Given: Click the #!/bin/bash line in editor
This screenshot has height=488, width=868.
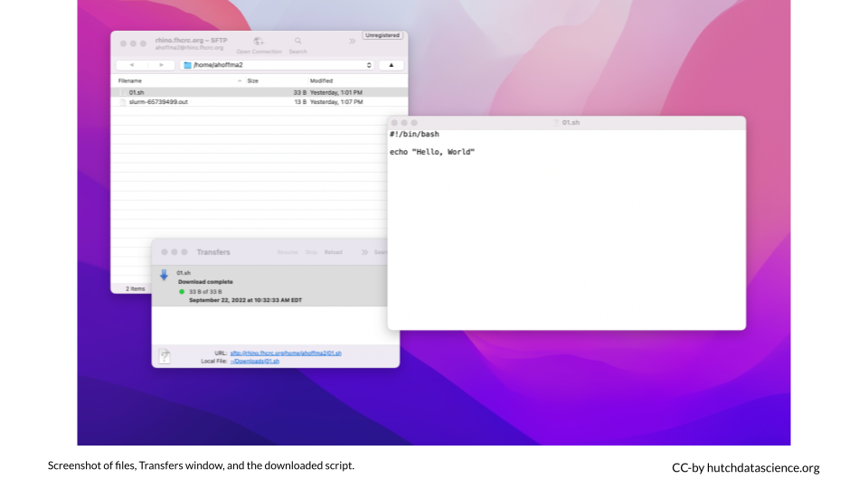Looking at the screenshot, I should 414,134.
